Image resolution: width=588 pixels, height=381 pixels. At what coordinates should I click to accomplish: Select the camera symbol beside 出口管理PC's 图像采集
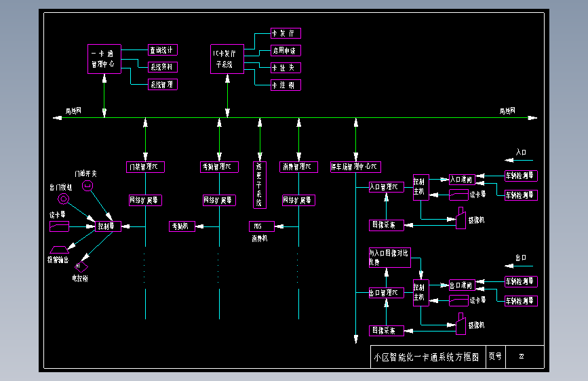click(461, 324)
